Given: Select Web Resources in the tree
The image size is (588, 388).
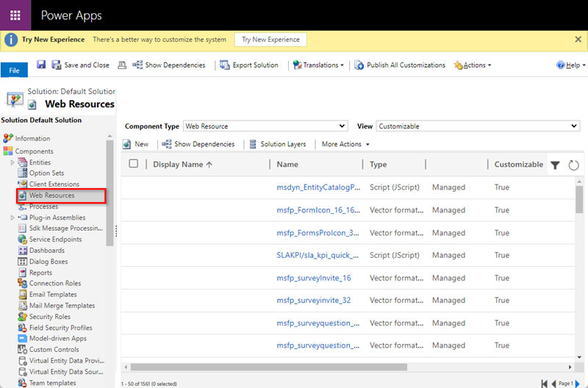Looking at the screenshot, I should tap(61, 195).
